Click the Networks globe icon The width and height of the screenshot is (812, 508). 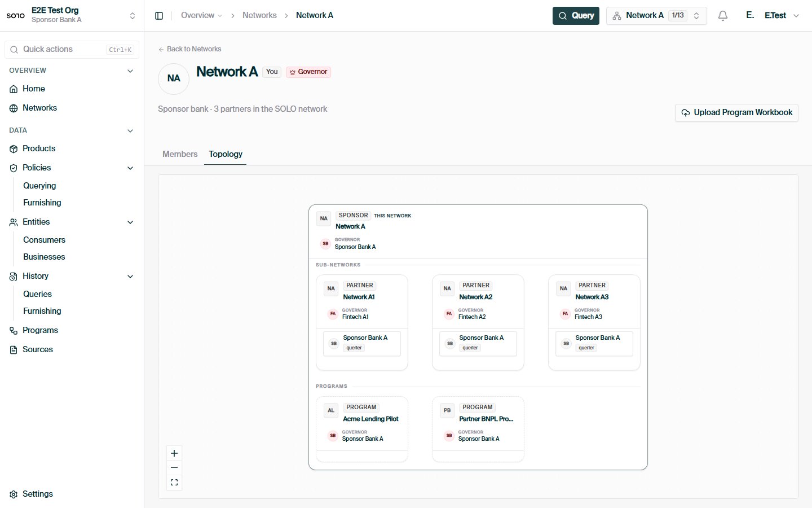[x=14, y=108]
